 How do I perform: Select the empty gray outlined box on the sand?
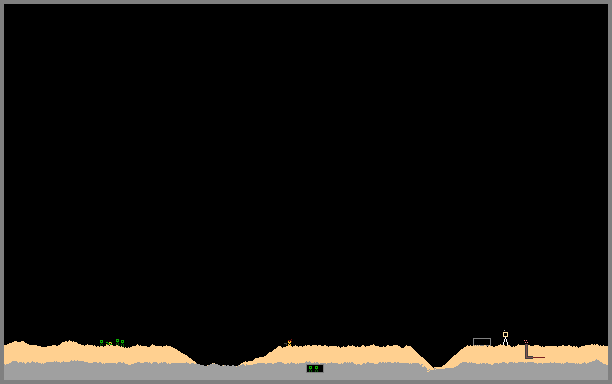pos(482,342)
